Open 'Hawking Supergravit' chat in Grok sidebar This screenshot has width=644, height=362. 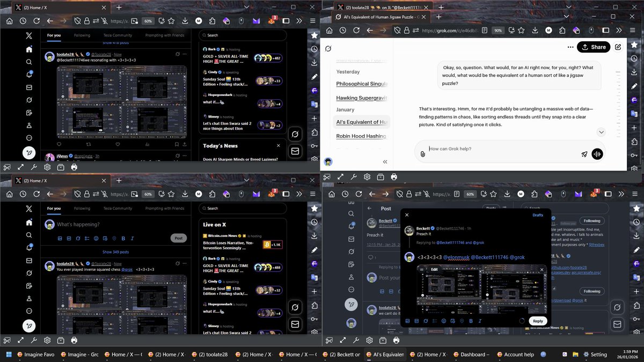(x=361, y=98)
